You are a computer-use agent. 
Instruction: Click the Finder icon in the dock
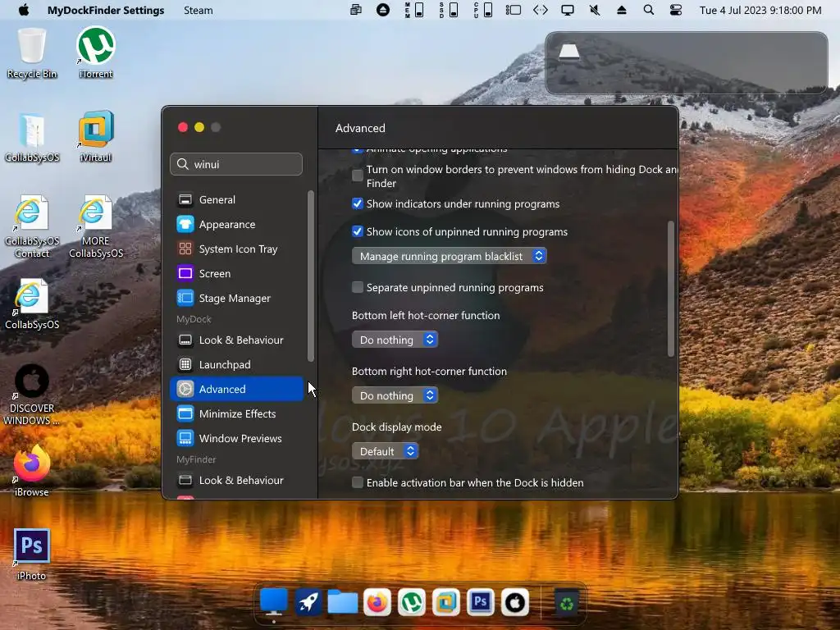tap(274, 602)
